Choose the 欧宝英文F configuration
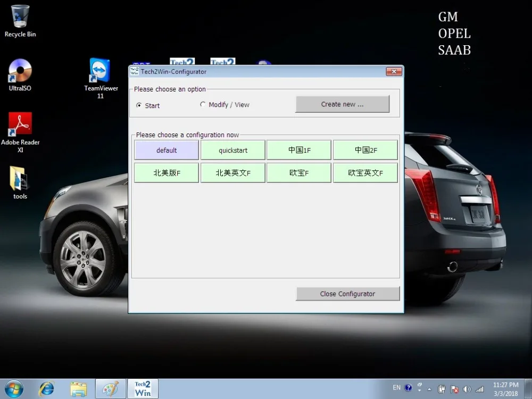Image resolution: width=532 pixels, height=399 pixels. 365,173
